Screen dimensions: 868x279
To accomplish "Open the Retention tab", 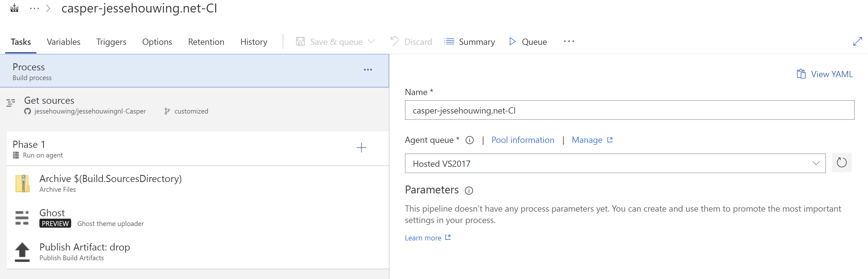I will click(x=206, y=42).
